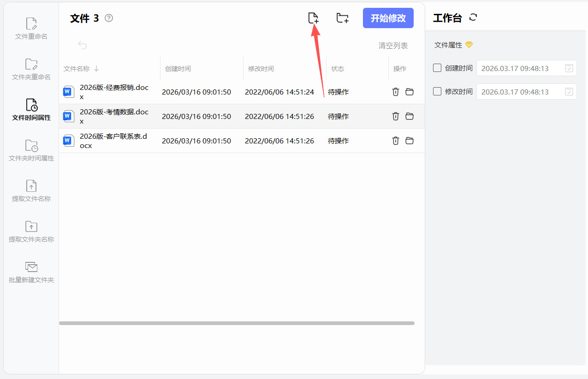Select the 文件时间属性 sidebar tab
The image size is (588, 379).
pyautogui.click(x=31, y=110)
